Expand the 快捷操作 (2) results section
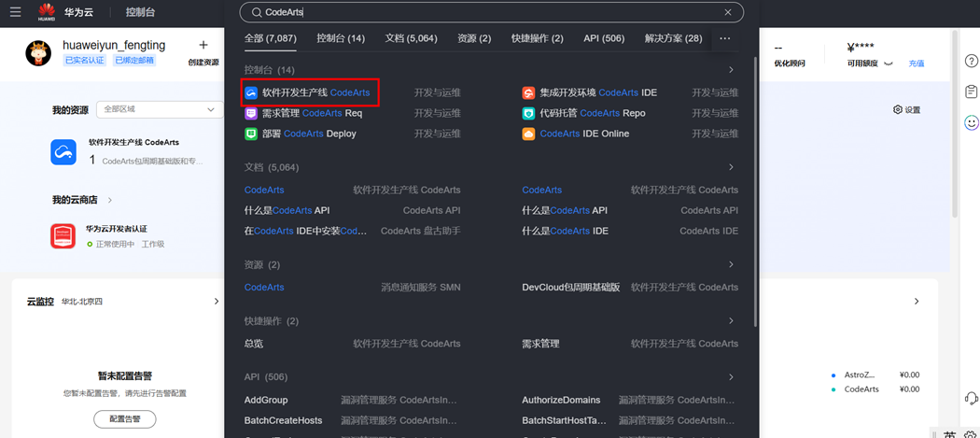Screen dimensions: 980x438 (731, 321)
